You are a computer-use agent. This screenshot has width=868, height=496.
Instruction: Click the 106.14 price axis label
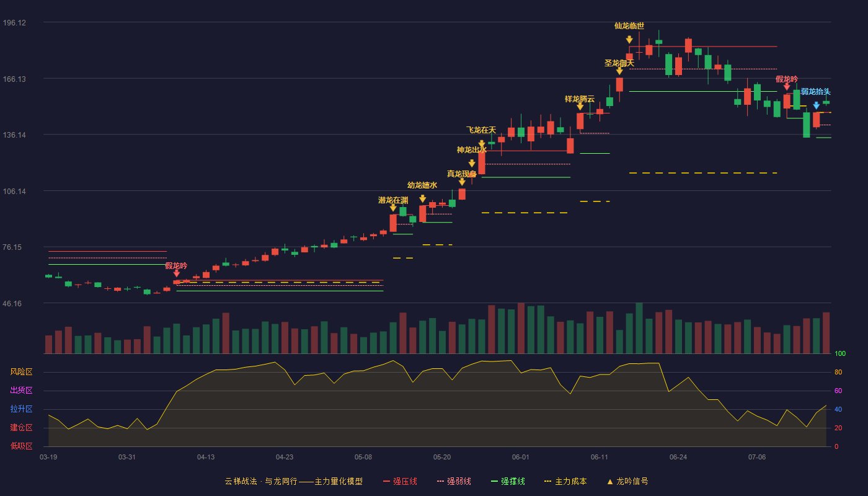coord(14,192)
